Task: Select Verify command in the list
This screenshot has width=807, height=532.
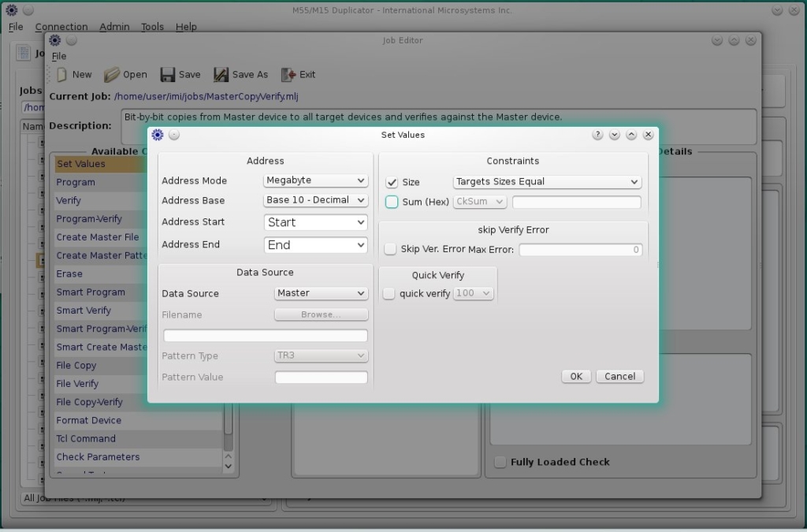Action: 102,201
